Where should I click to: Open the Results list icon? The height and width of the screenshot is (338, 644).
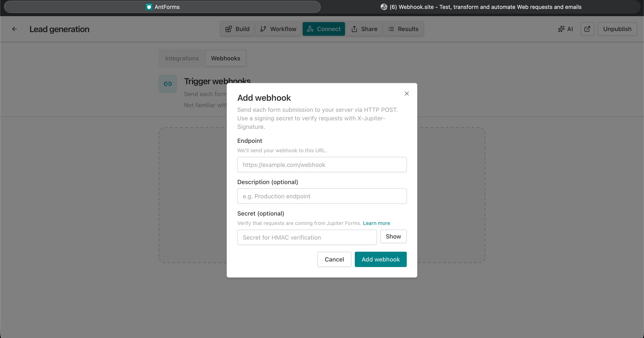coord(391,29)
